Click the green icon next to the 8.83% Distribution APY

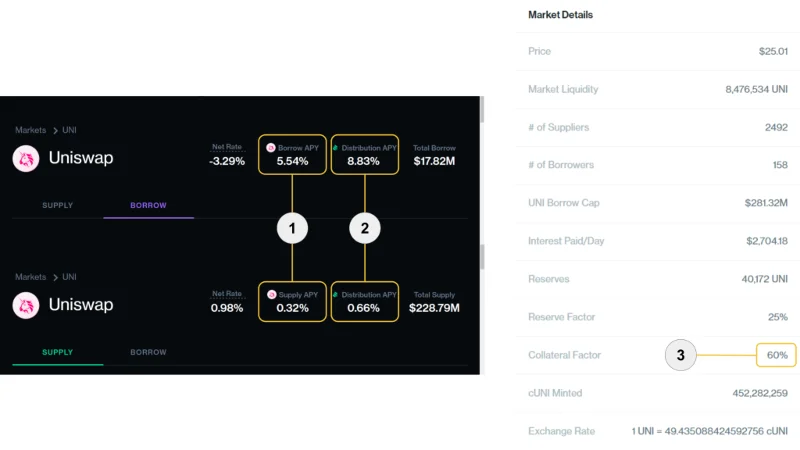pos(336,148)
